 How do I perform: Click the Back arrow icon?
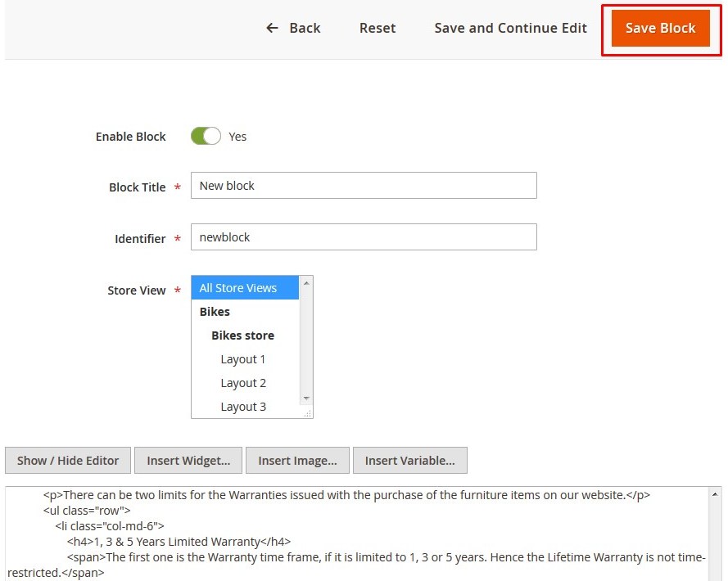click(272, 29)
